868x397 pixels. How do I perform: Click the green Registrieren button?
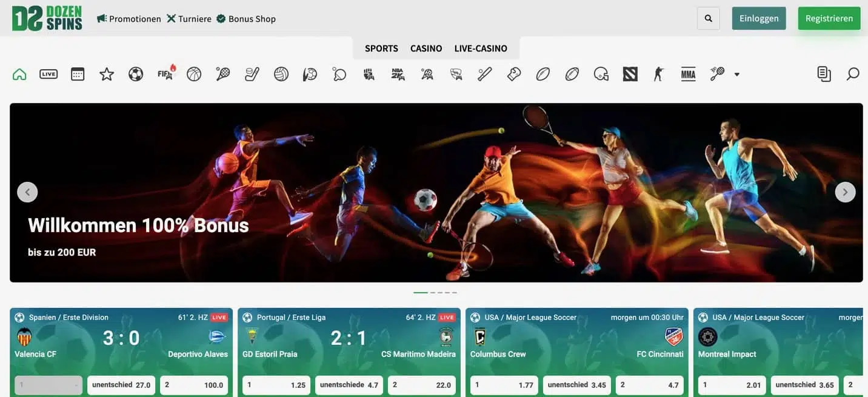pos(829,18)
